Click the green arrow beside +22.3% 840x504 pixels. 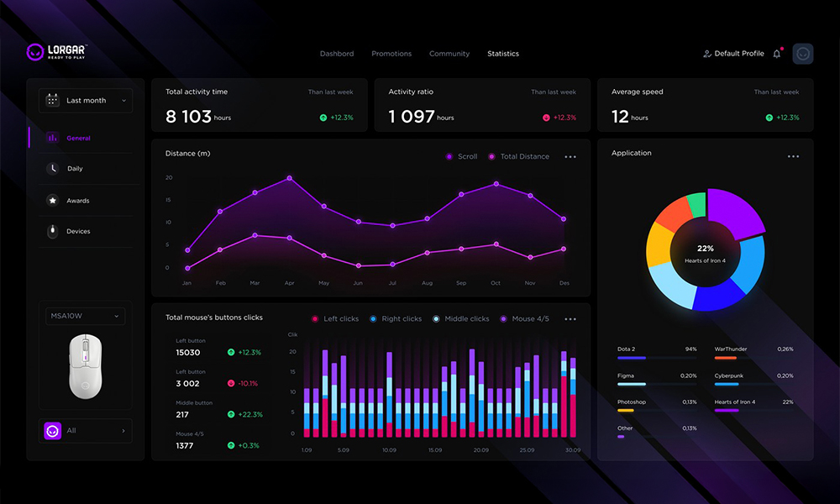click(x=231, y=415)
